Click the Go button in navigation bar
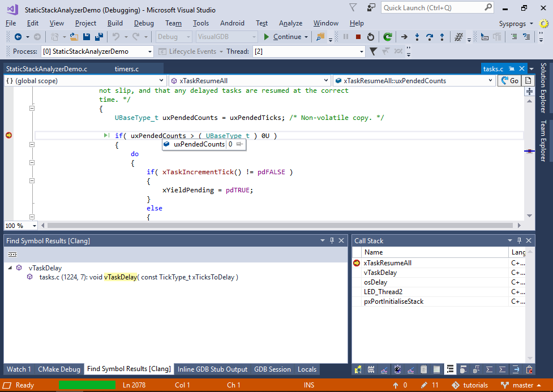 point(509,81)
